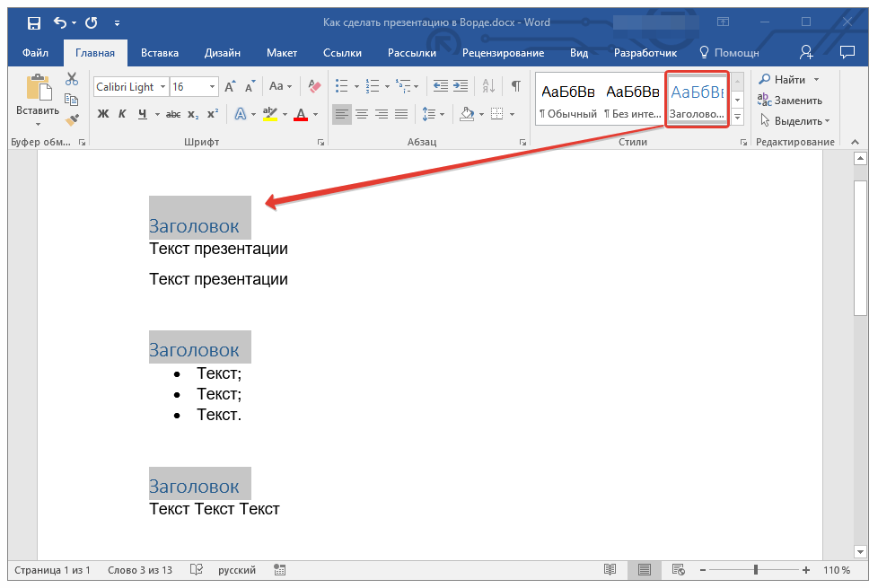This screenshot has height=588, width=869.
Task: Clear all formatting with eraser icon
Action: click(x=314, y=86)
